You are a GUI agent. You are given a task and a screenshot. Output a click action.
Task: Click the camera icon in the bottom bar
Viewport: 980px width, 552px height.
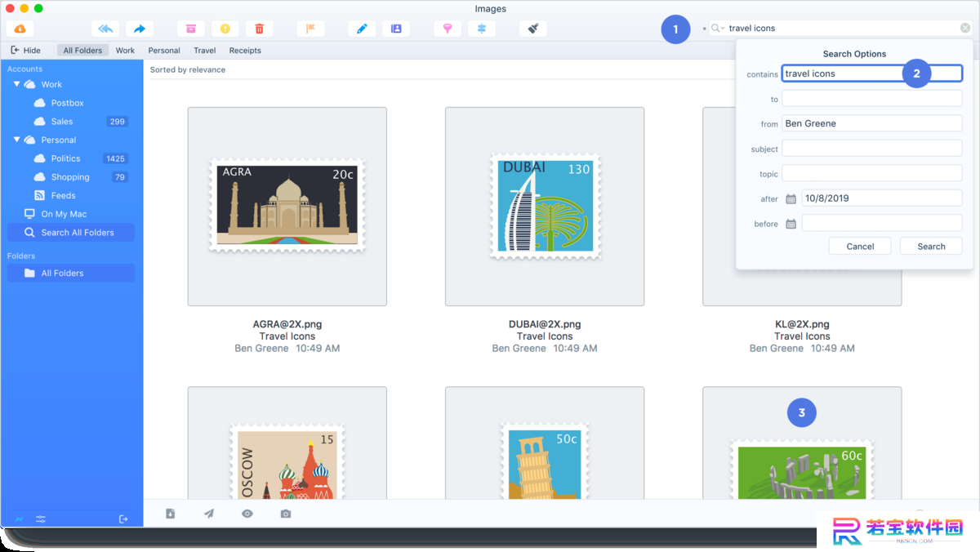click(x=285, y=514)
